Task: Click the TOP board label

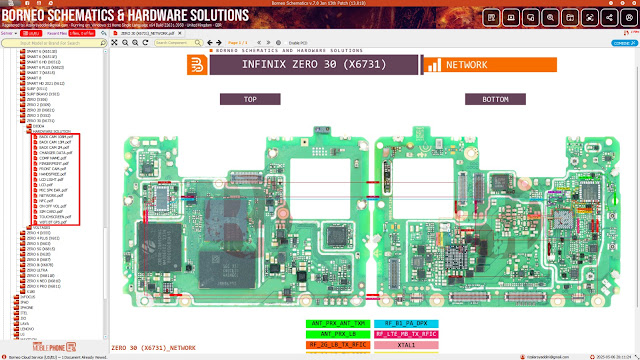Action: click(x=250, y=99)
